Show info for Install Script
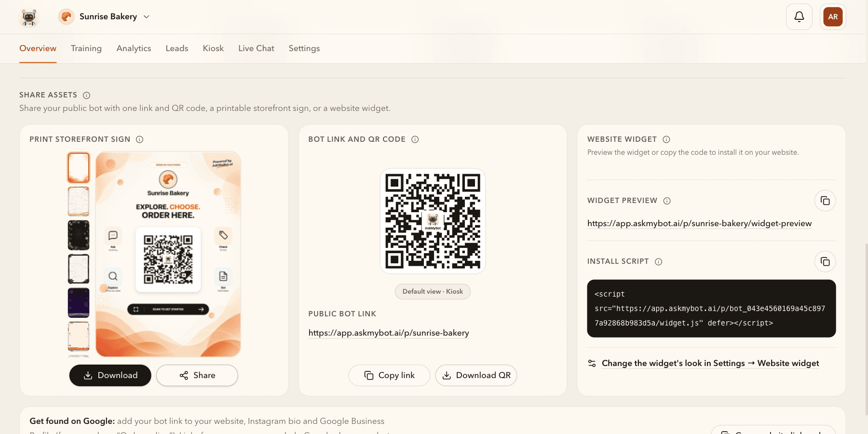This screenshot has width=868, height=434. [658, 261]
